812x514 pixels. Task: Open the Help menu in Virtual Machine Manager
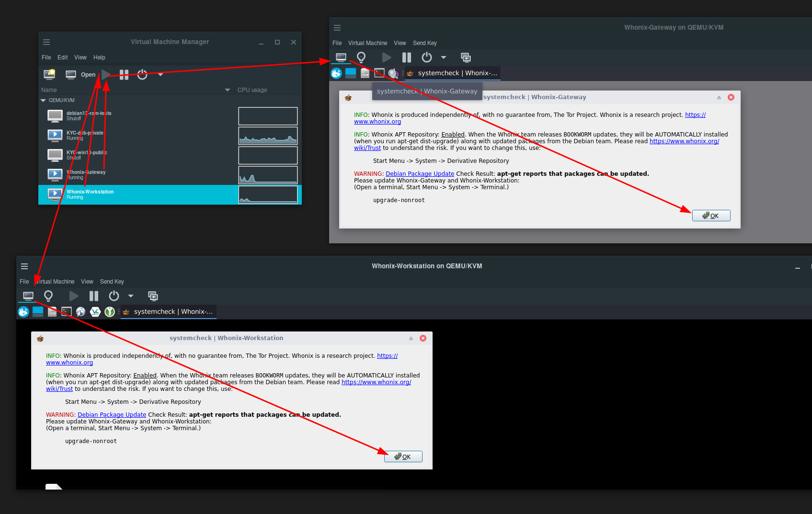(99, 57)
